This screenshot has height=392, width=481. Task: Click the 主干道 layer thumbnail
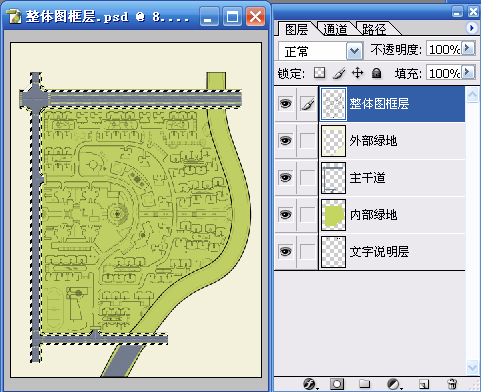pyautogui.click(x=333, y=178)
